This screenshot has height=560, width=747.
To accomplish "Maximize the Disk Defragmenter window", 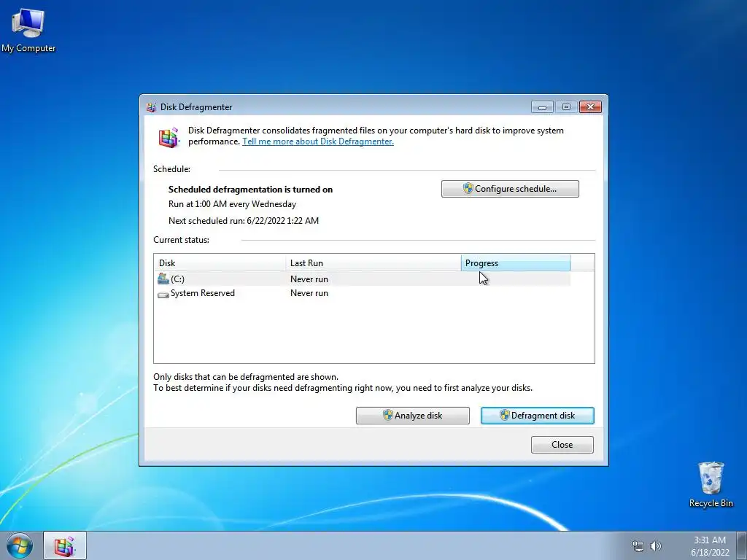I will pyautogui.click(x=566, y=107).
